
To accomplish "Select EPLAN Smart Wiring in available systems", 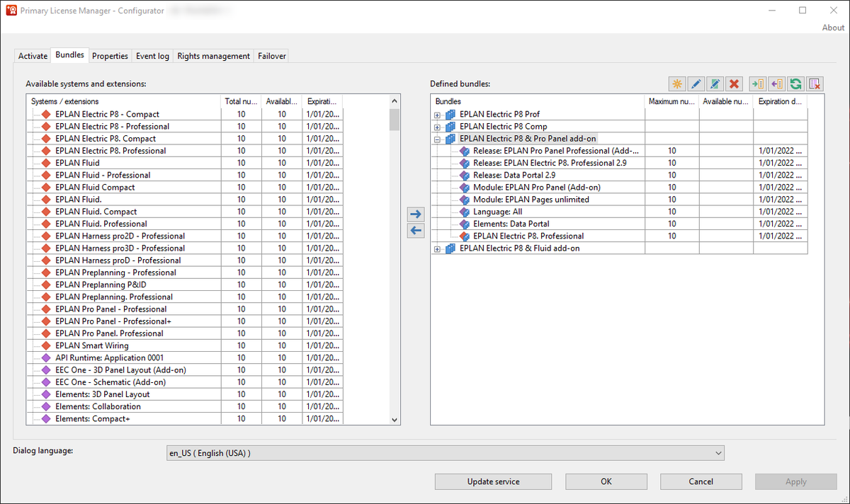I will [92, 345].
